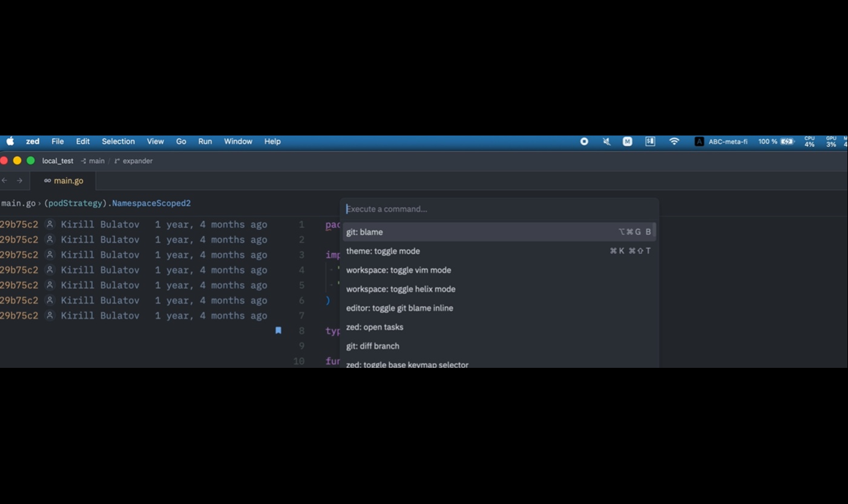
Task: Click the blame avatar icon on line 1
Action: (50, 224)
